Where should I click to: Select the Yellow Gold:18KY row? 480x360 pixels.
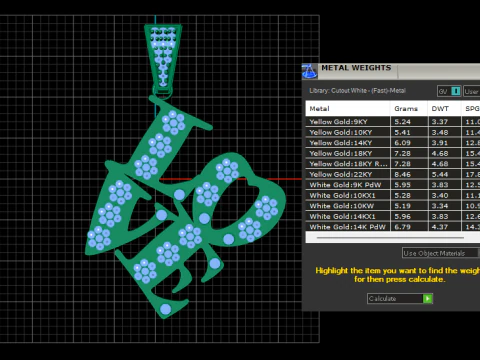[x=393, y=153]
